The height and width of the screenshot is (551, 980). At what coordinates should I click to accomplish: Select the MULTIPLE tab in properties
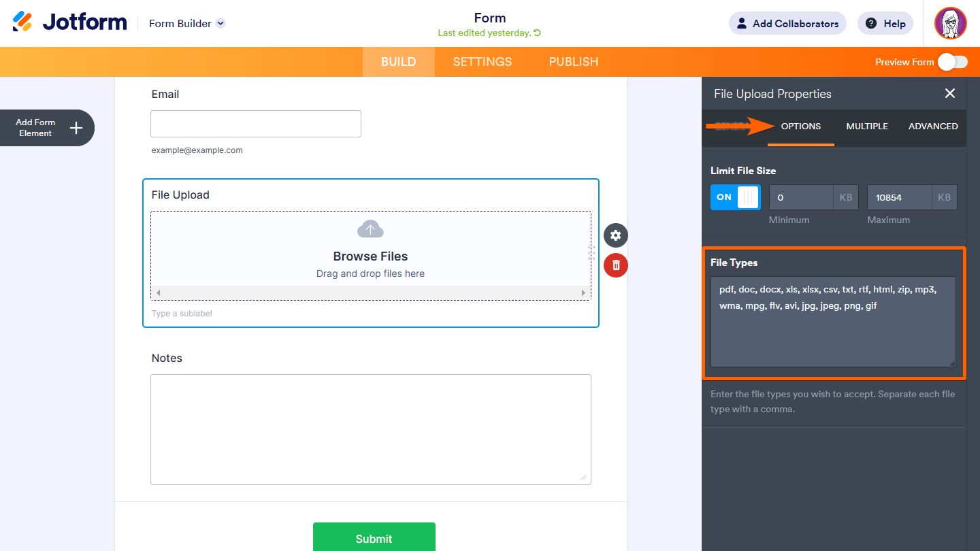[867, 126]
